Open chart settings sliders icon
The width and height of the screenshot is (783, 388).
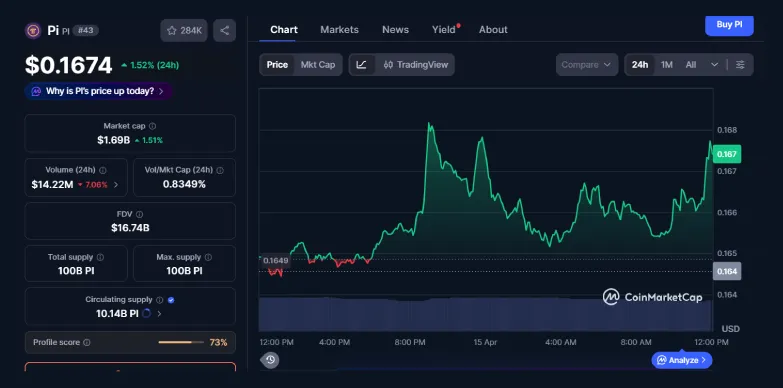tap(741, 65)
